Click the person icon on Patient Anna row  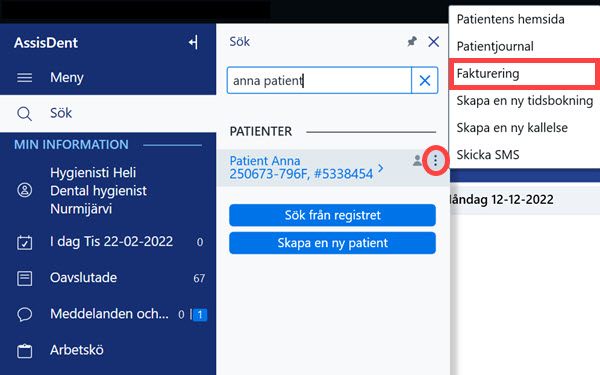tap(417, 160)
